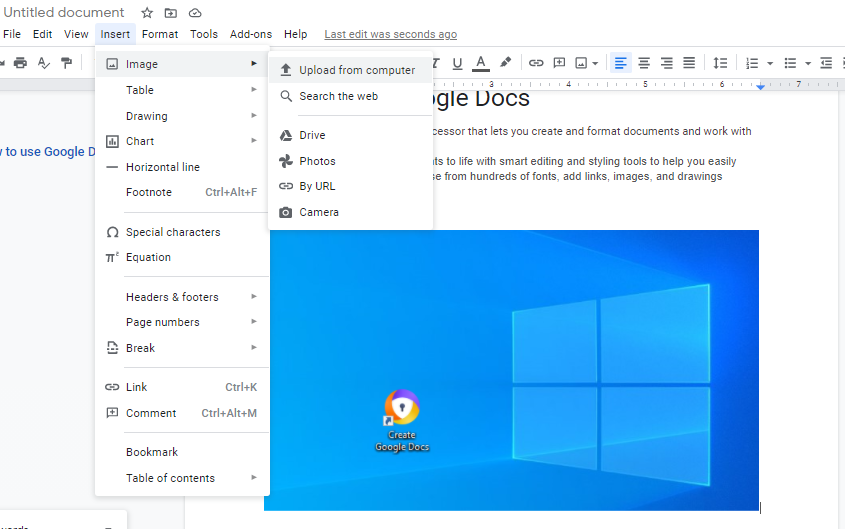Open Special characters dialog

coord(182,232)
